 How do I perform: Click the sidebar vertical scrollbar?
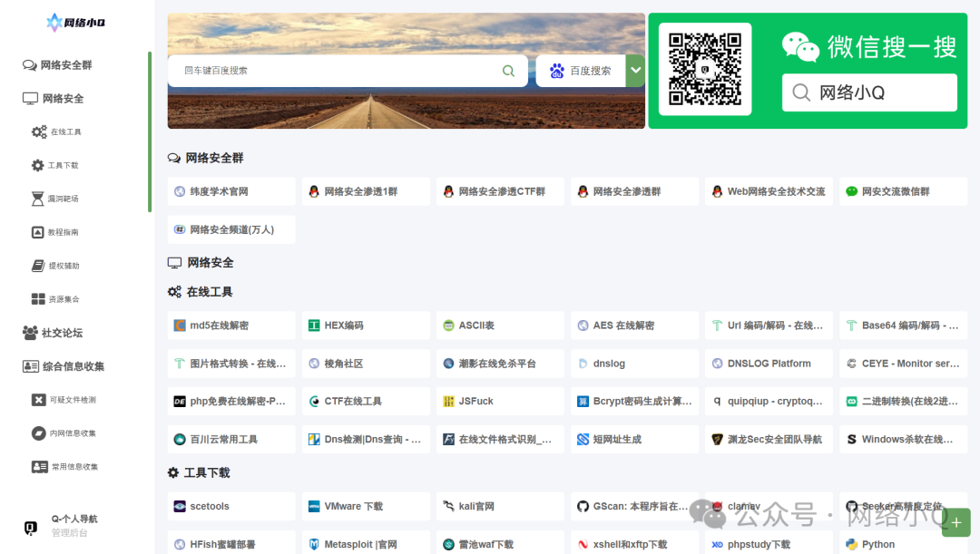pyautogui.click(x=150, y=131)
